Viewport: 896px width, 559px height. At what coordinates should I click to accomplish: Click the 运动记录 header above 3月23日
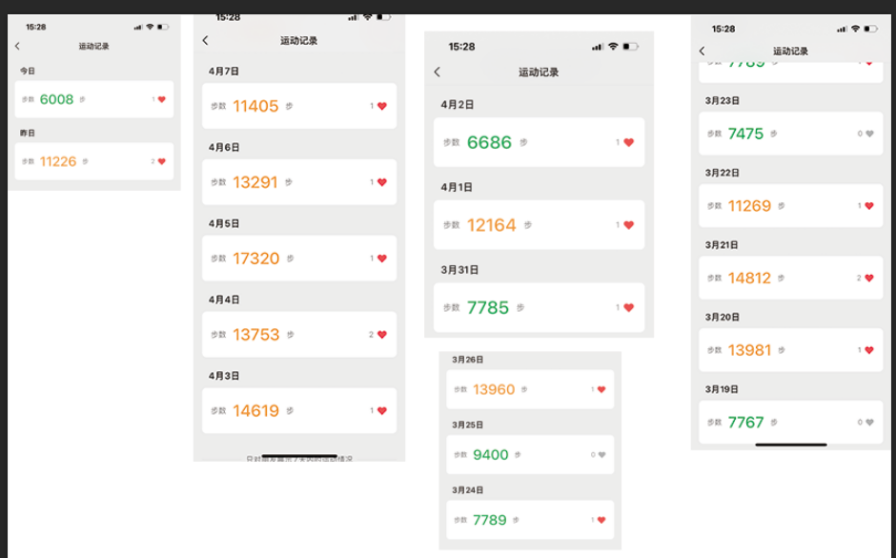tap(790, 51)
